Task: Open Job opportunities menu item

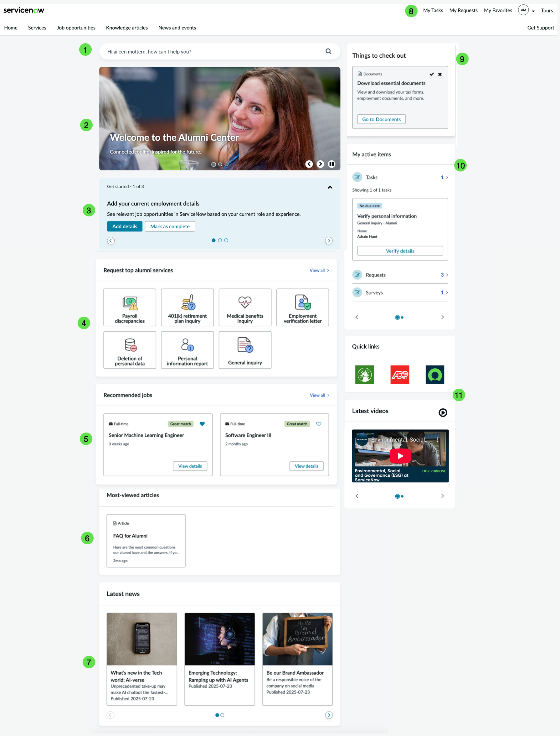Action: [x=76, y=28]
